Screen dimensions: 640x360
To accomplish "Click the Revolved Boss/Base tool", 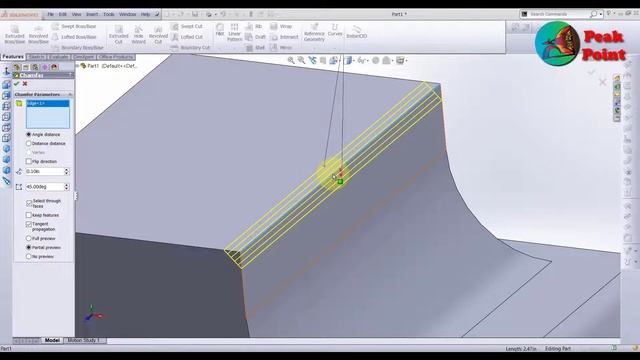I will 38,35.
